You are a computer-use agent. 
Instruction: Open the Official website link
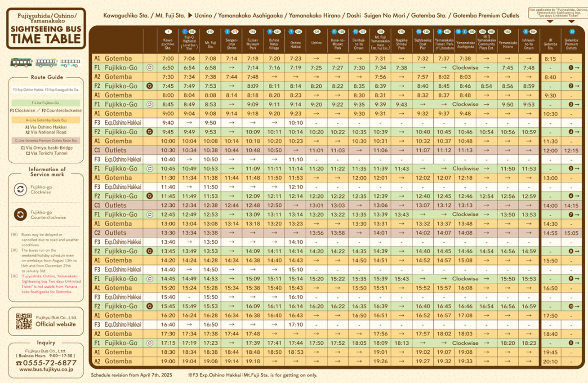click(x=56, y=324)
